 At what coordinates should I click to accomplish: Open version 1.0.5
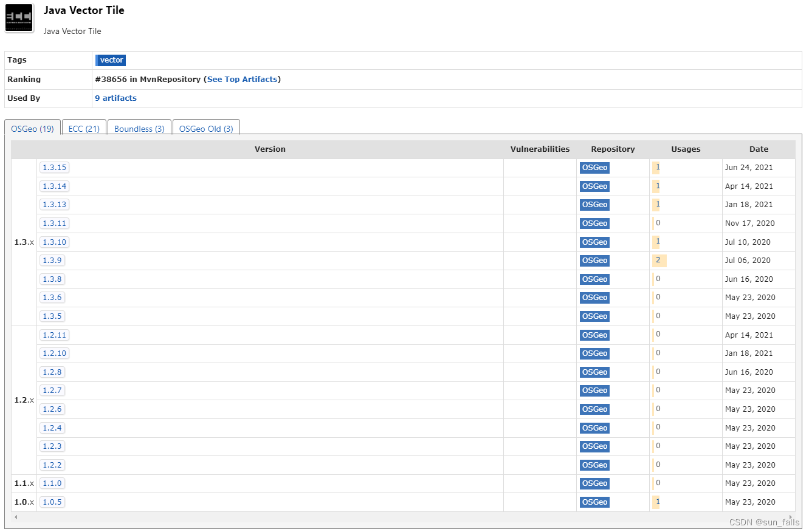(x=52, y=502)
